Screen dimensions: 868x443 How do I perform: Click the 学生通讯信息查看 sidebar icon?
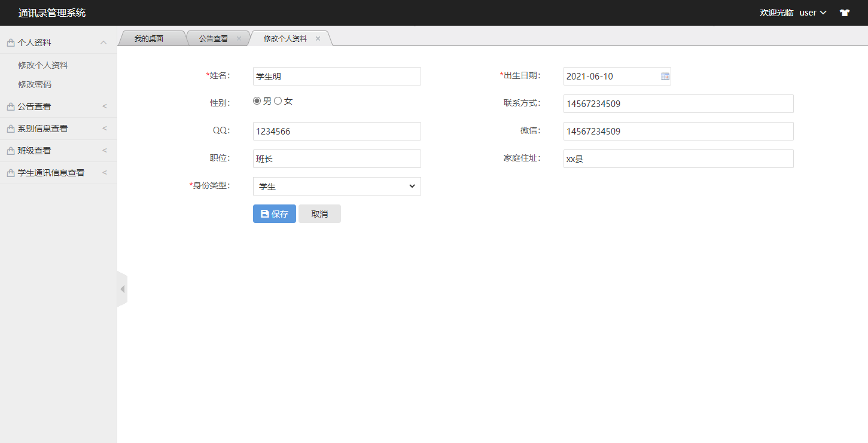[x=10, y=172]
